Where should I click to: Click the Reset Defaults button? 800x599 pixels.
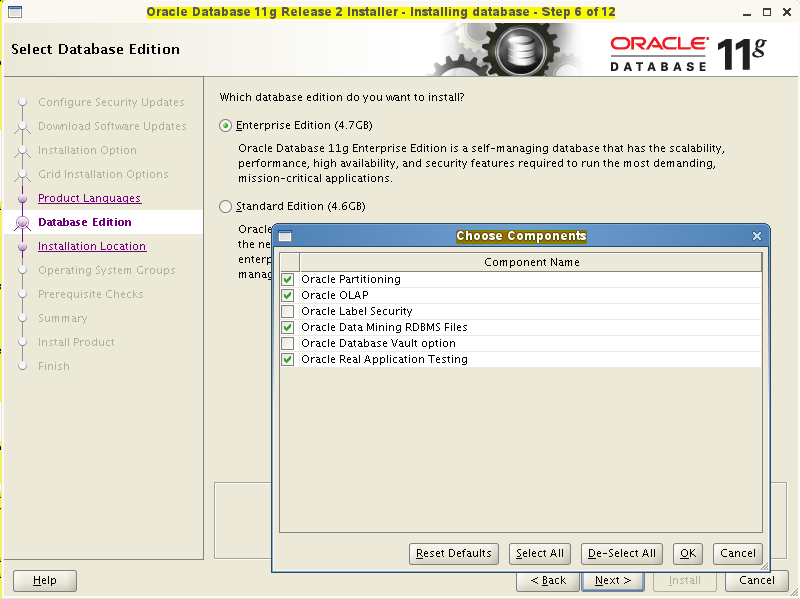pyautogui.click(x=454, y=553)
